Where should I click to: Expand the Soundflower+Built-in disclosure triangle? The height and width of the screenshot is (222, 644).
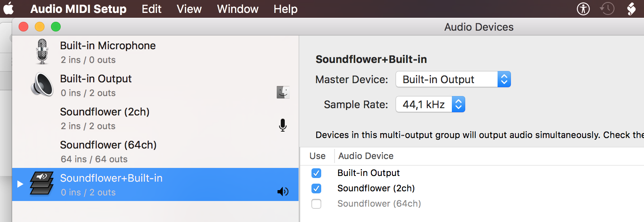(x=20, y=184)
